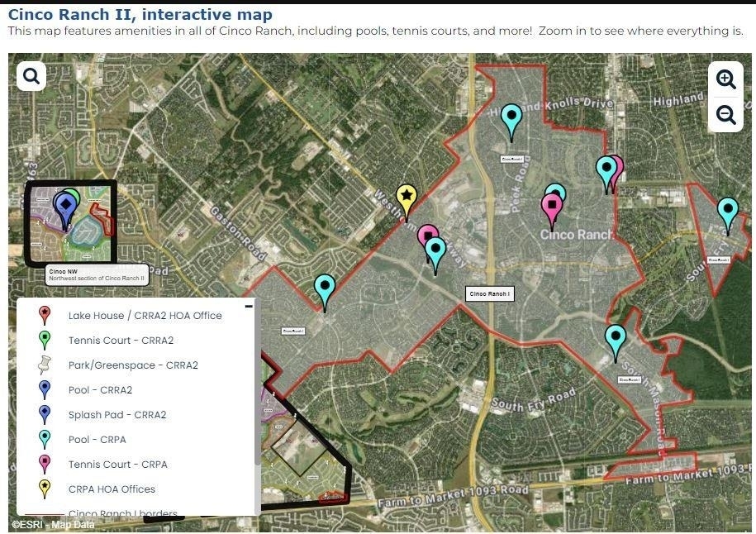
Task: Click the Cinco NW inset map thumbnail
Action: [71, 223]
